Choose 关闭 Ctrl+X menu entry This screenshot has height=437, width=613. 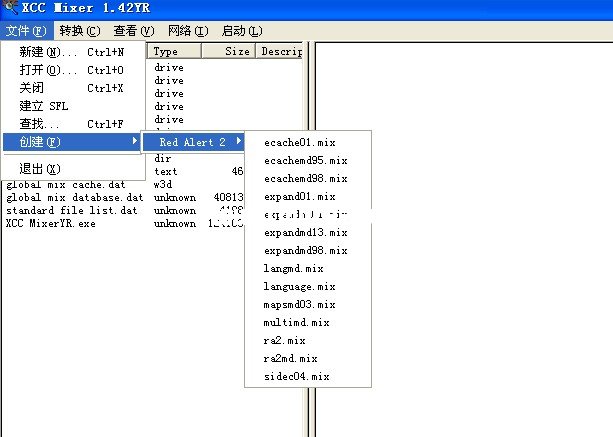click(x=72, y=88)
